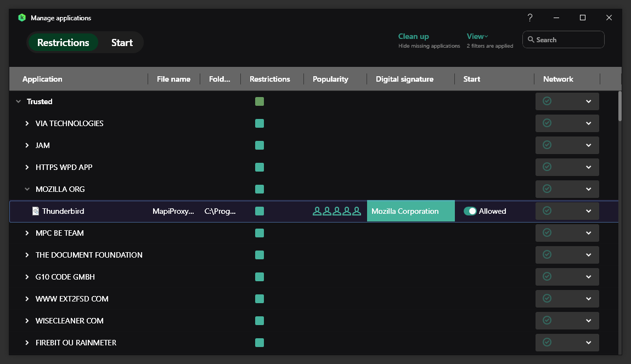Select the Restrictions tab

tap(63, 43)
